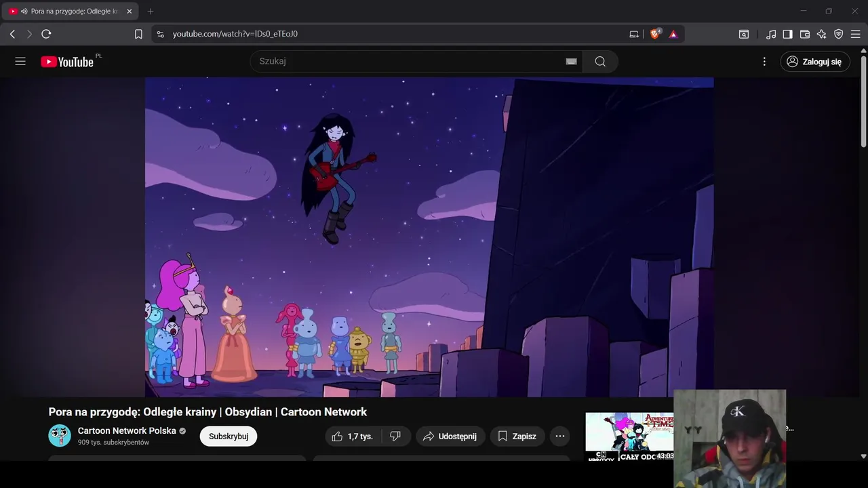
Task: Click the Udostępnij share button
Action: pos(451,436)
